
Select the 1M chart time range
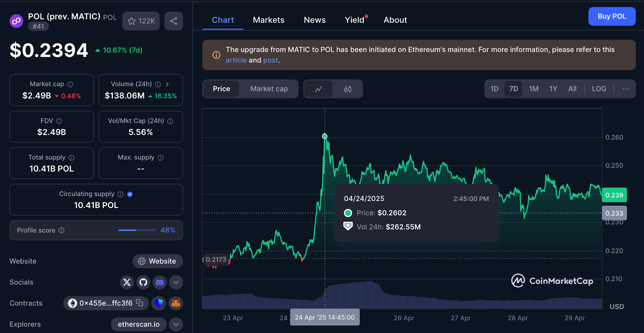[534, 89]
